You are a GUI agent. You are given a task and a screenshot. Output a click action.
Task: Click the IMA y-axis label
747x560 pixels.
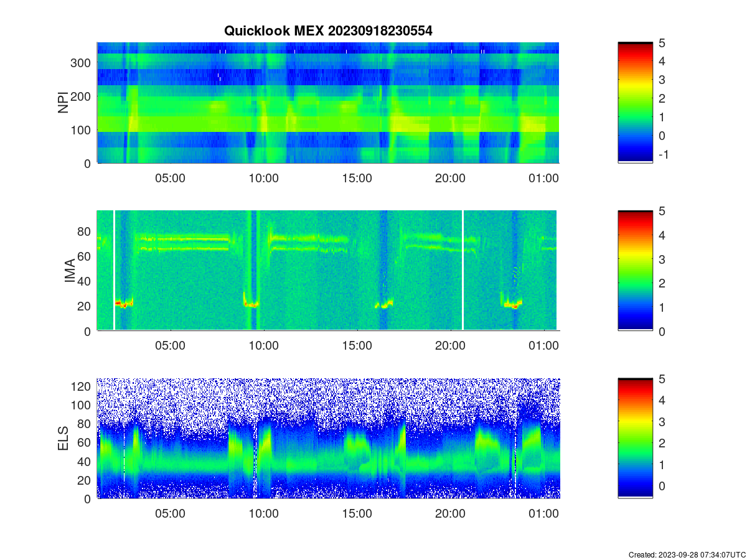tap(70, 271)
